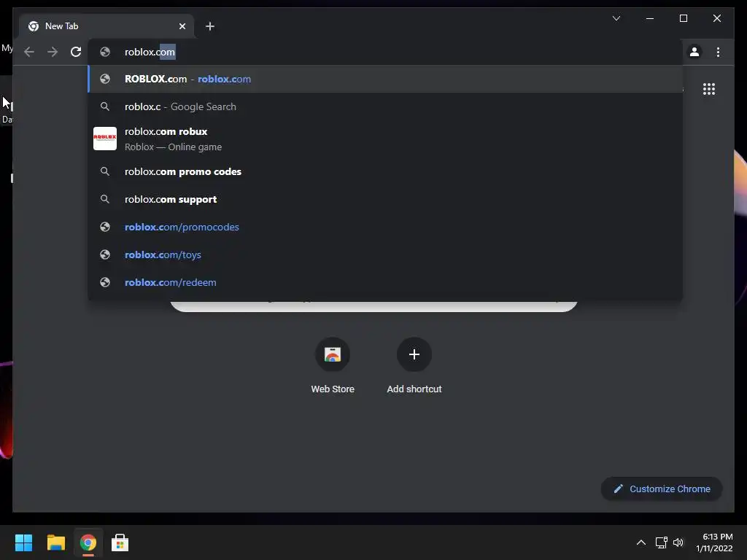Expand the tab search dropdown arrow
This screenshot has width=747, height=560.
point(616,18)
